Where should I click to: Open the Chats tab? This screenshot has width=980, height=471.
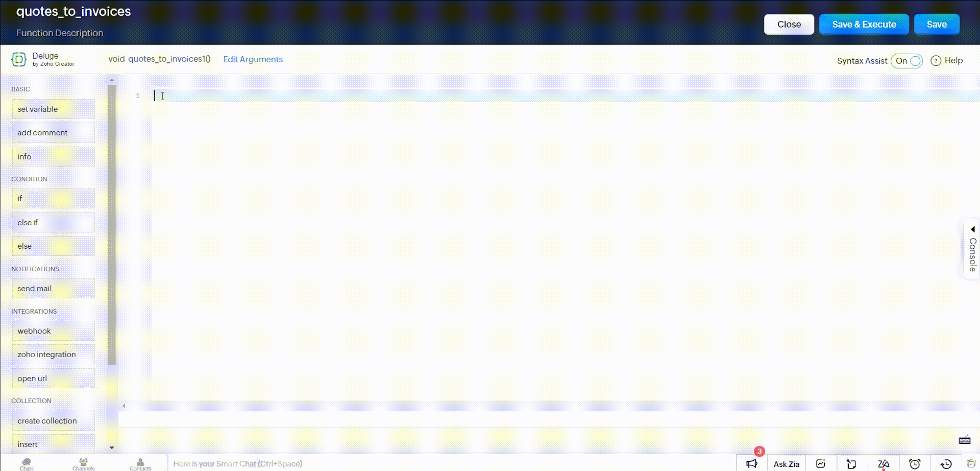point(27,464)
